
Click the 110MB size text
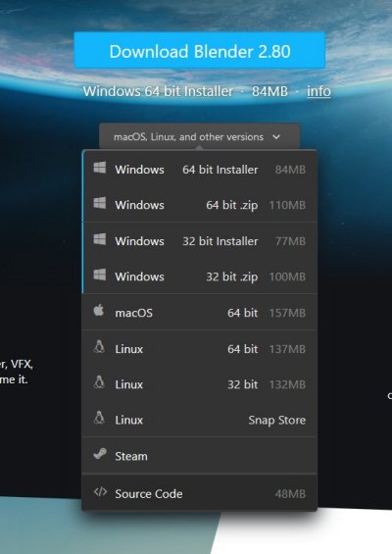point(287,205)
